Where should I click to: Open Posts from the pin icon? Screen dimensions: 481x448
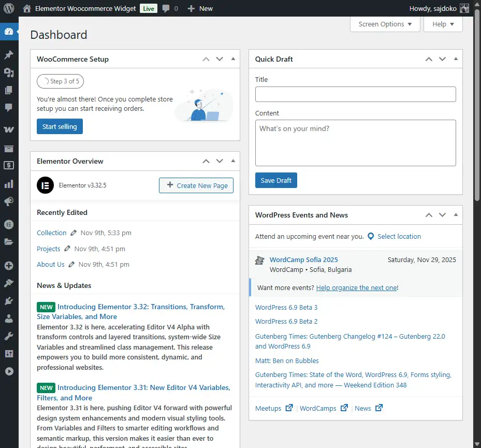point(8,55)
